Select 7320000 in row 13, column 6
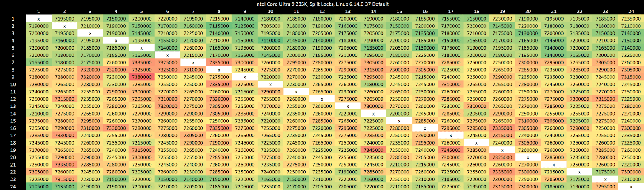 tap(167, 106)
